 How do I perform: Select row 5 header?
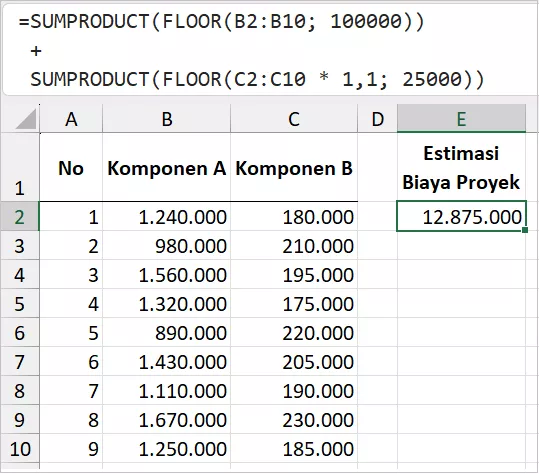coord(20,304)
